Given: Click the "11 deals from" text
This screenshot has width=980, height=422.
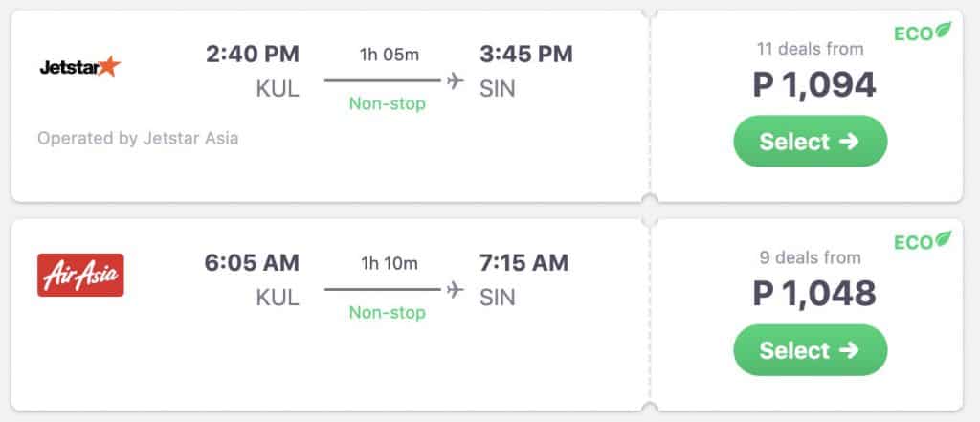Looking at the screenshot, I should tap(810, 49).
